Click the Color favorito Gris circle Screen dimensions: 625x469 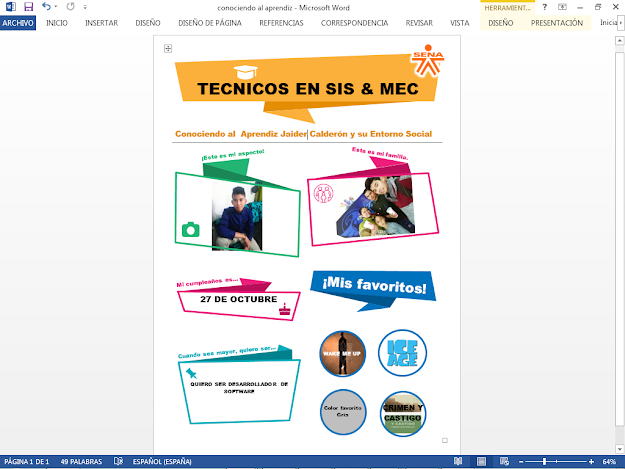click(343, 412)
